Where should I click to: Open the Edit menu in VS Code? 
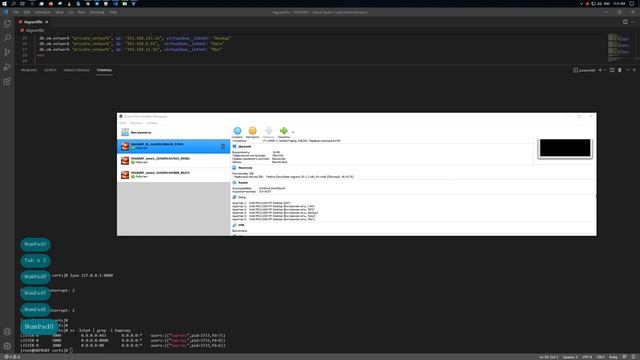pos(27,12)
